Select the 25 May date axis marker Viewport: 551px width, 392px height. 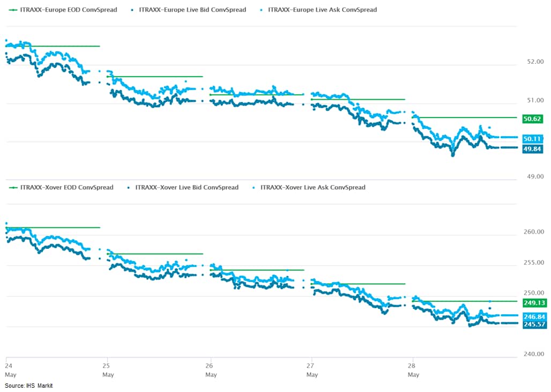pyautogui.click(x=108, y=370)
